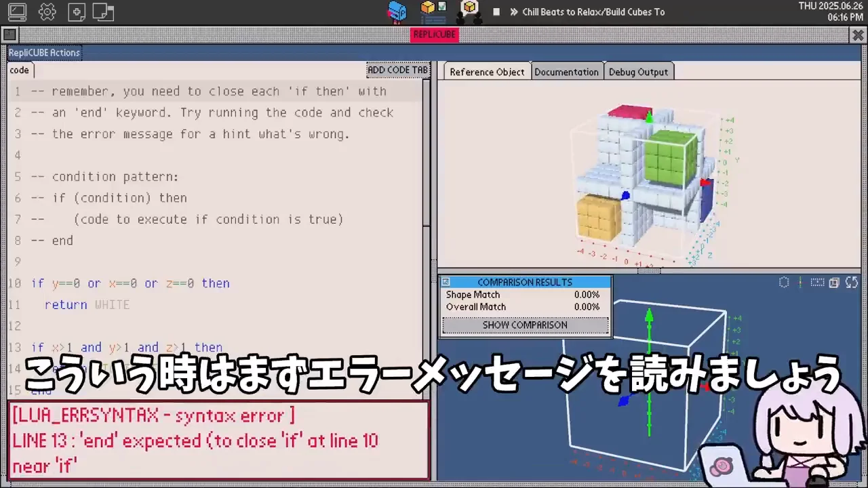Stop the music with the square stop button
The width and height of the screenshot is (868, 488).
click(496, 12)
